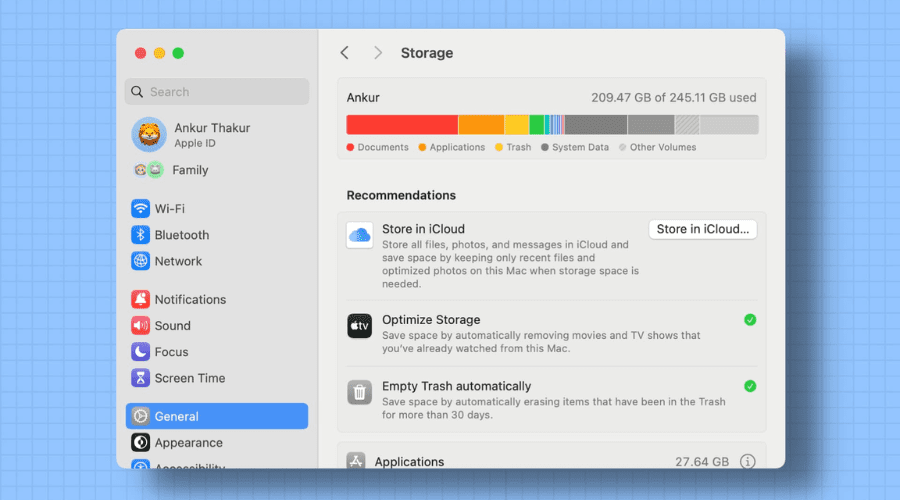Click the Wi-Fi icon in sidebar
The width and height of the screenshot is (900, 500).
(x=140, y=208)
